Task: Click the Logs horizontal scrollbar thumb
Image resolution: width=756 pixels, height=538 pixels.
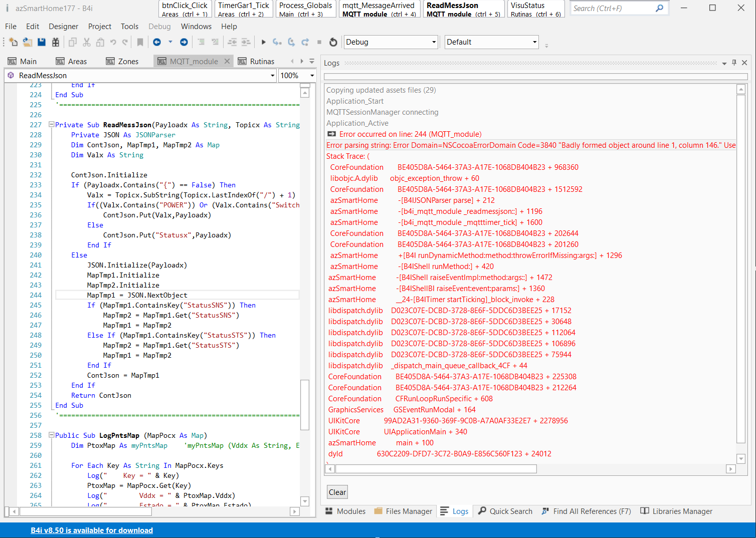Action: coord(436,469)
